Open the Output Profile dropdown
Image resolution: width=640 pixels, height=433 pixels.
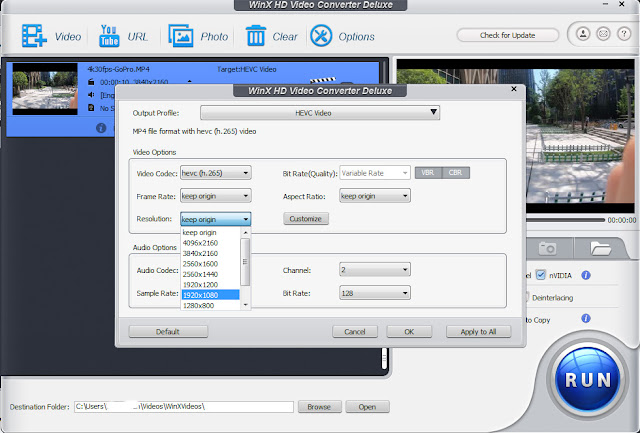pos(320,113)
